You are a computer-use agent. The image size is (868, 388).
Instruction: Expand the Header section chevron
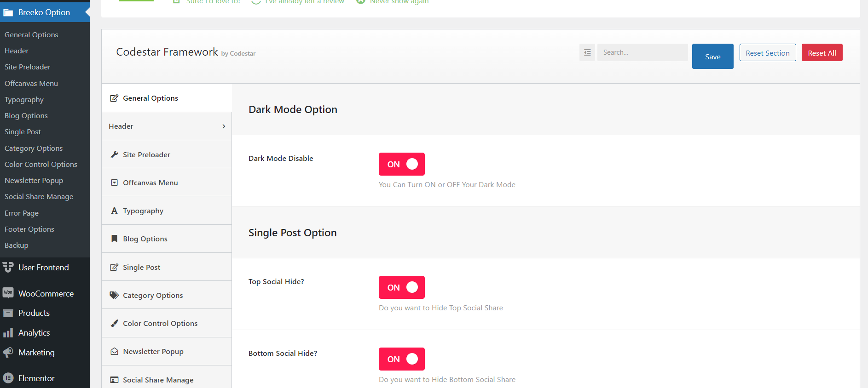pos(224,126)
